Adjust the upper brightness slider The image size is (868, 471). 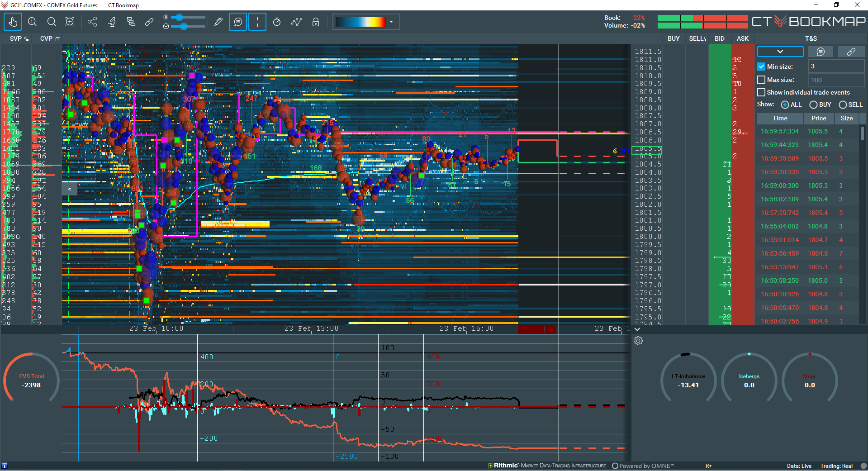pyautogui.click(x=188, y=18)
